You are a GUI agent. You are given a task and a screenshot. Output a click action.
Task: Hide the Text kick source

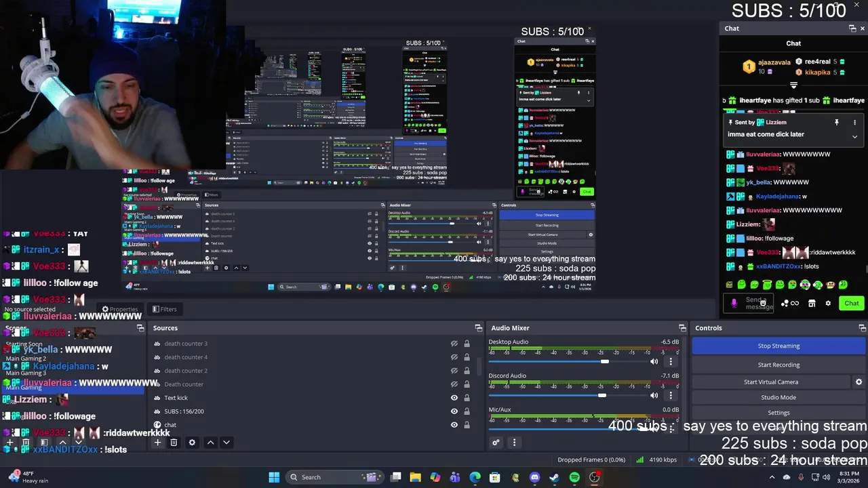click(x=454, y=398)
